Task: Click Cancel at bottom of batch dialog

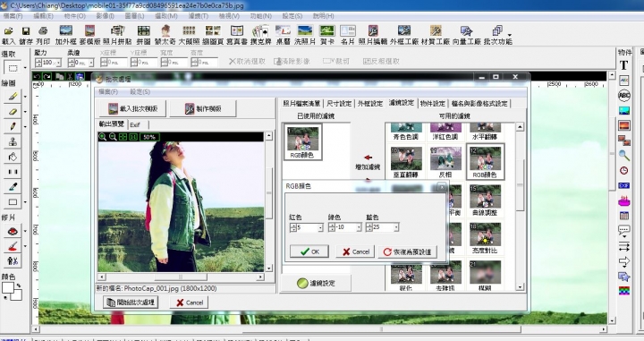Action: click(x=190, y=303)
